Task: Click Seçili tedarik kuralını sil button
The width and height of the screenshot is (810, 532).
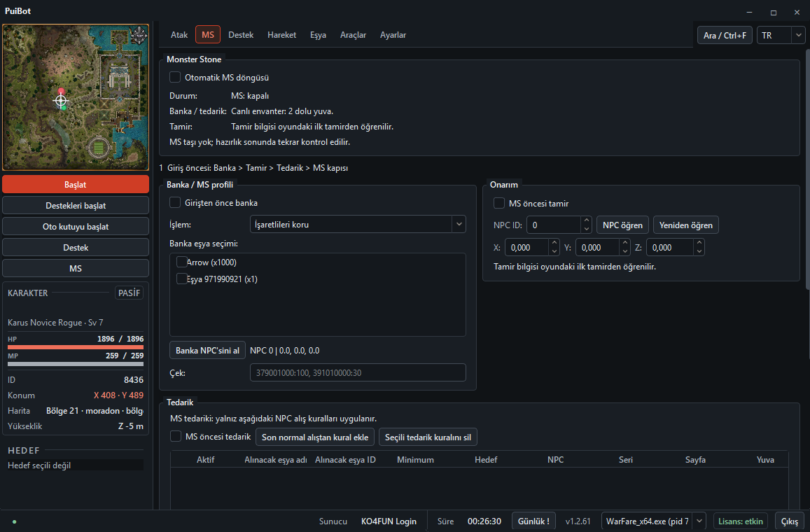Action: coord(428,437)
